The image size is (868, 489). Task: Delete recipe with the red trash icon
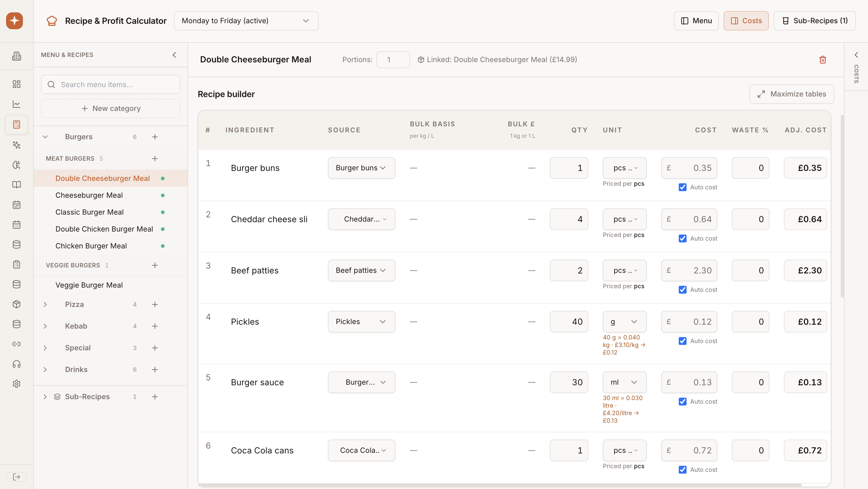click(x=822, y=60)
